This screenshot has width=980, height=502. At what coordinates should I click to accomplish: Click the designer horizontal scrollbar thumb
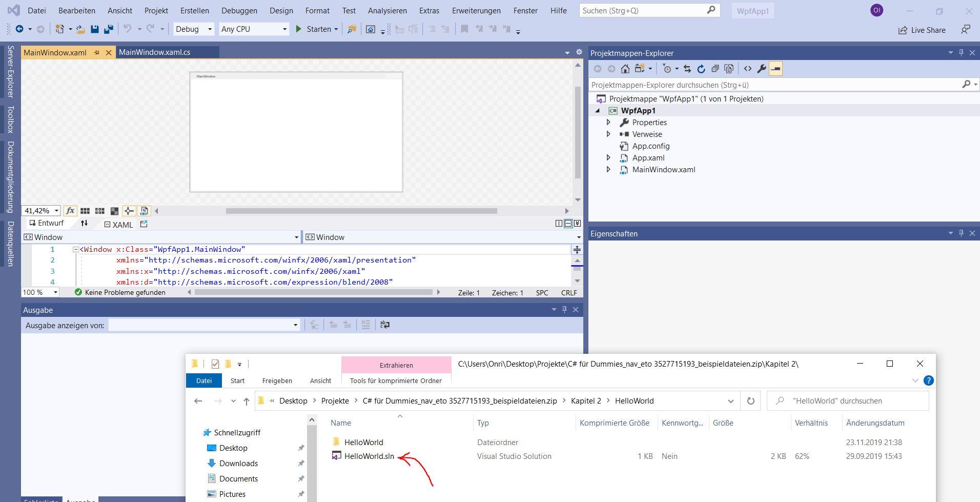[361, 211]
